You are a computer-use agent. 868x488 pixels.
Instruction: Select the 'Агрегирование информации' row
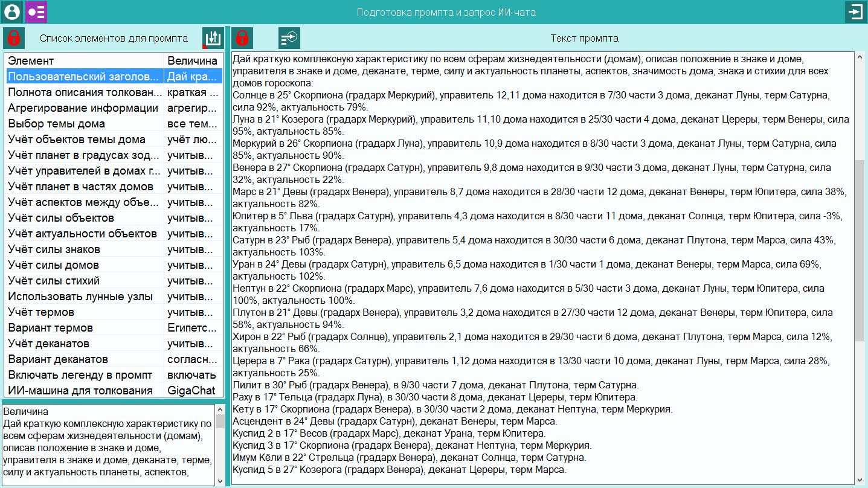click(83, 108)
